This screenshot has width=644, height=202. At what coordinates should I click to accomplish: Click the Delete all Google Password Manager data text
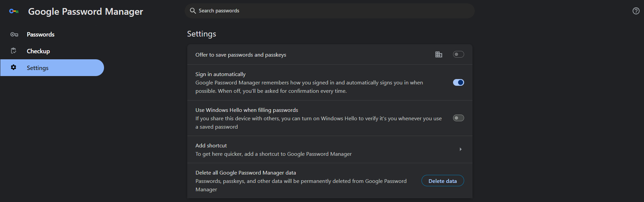[246, 173]
